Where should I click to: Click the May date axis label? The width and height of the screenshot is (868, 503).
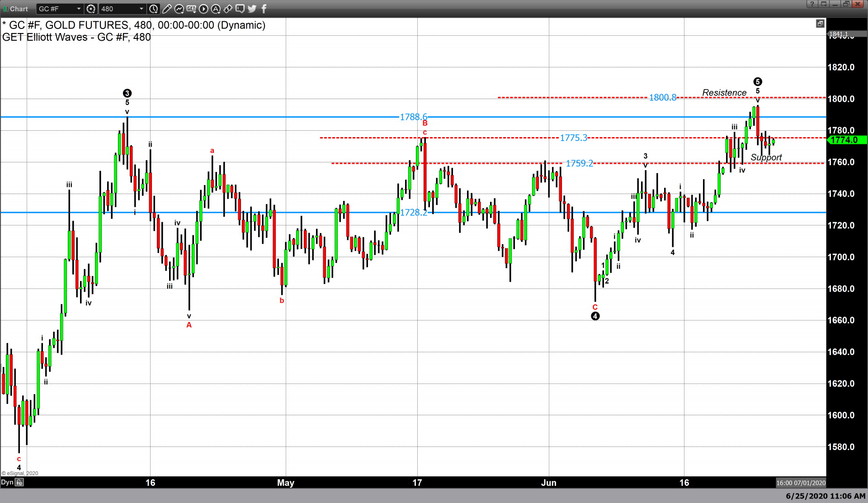coord(286,483)
